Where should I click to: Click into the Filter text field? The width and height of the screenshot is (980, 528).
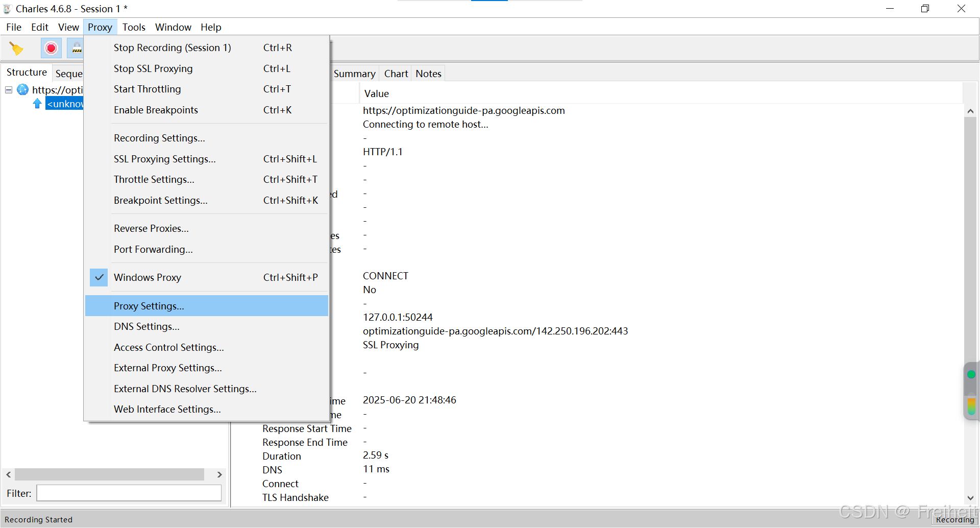(x=129, y=493)
